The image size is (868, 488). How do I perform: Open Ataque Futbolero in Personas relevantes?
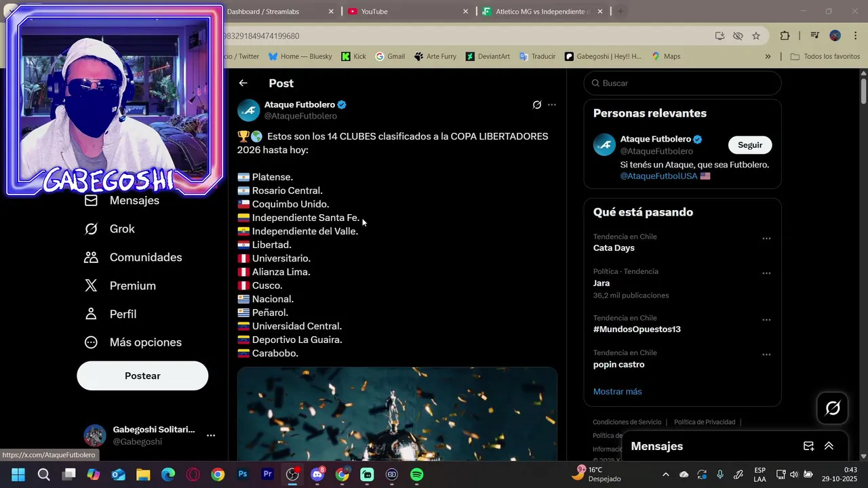click(656, 139)
